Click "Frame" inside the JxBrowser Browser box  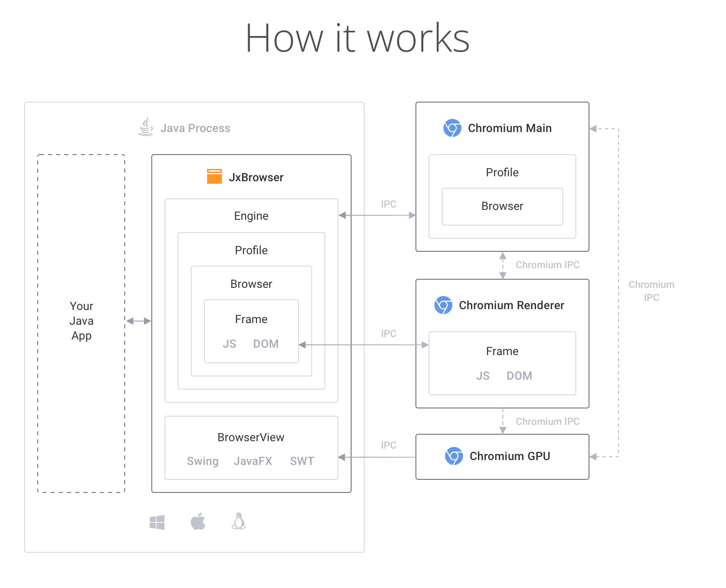251,319
